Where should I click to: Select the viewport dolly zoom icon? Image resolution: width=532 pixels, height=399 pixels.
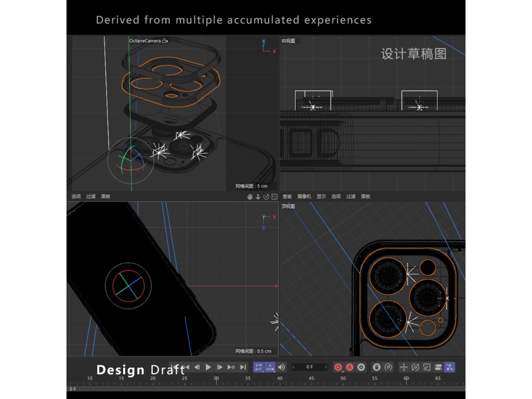click(x=258, y=196)
